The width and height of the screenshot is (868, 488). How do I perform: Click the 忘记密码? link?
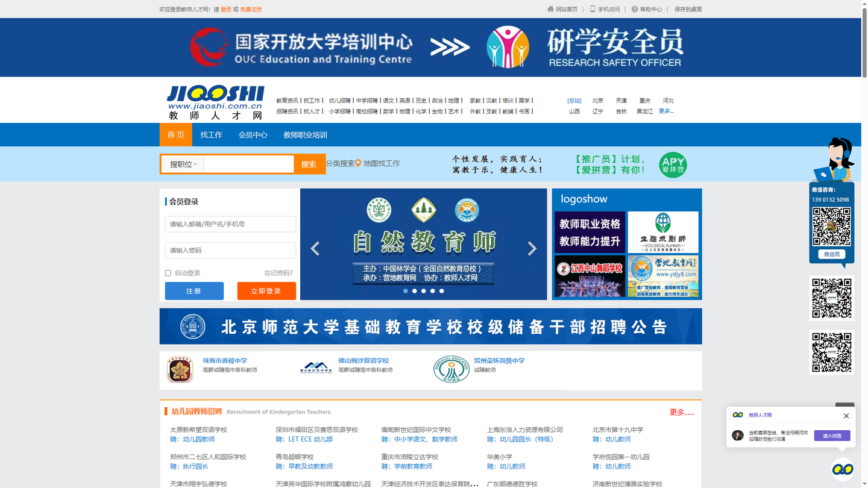coord(278,273)
